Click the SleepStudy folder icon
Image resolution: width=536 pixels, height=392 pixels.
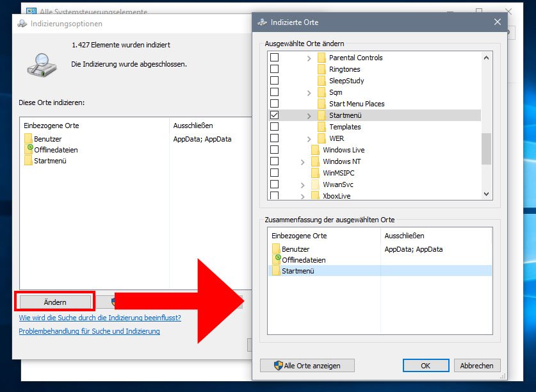pos(322,81)
